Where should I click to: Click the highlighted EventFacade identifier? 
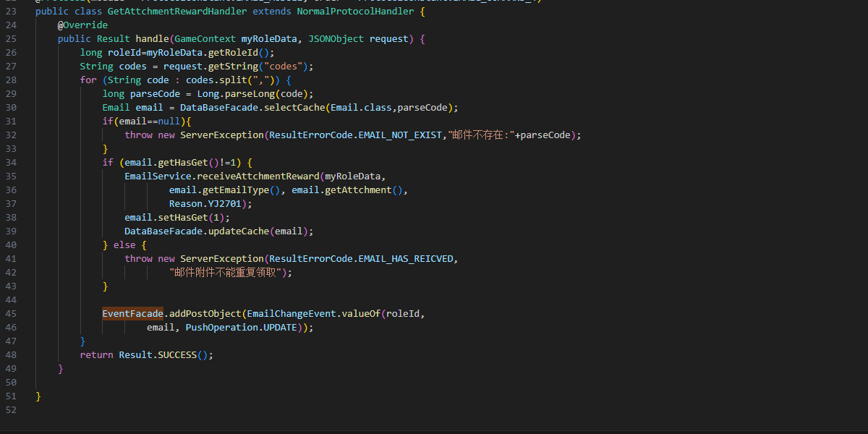(x=132, y=314)
